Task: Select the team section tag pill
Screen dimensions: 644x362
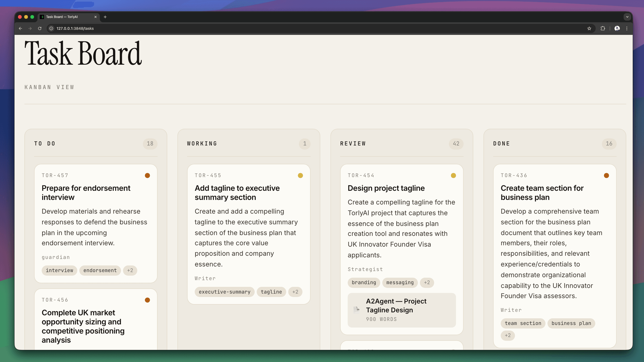Action: pyautogui.click(x=523, y=323)
